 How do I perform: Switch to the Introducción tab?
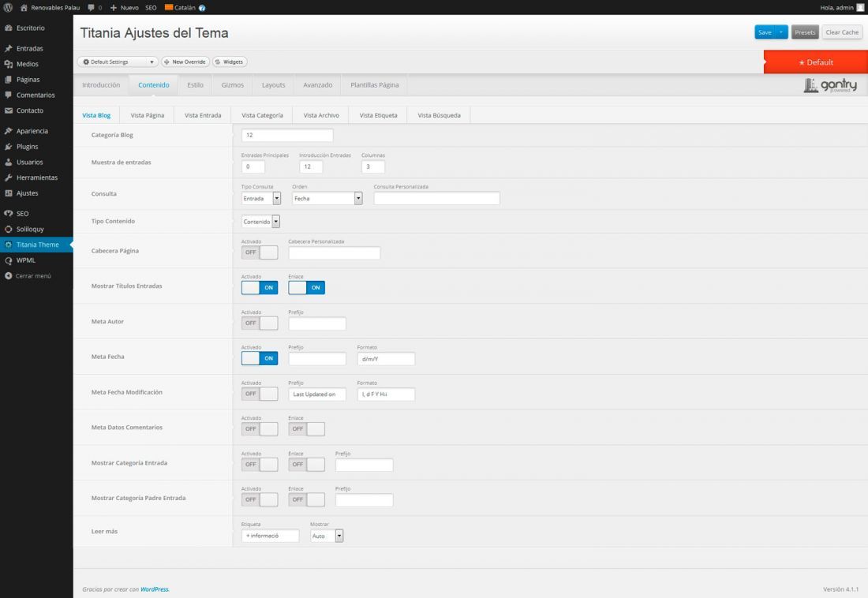(101, 85)
